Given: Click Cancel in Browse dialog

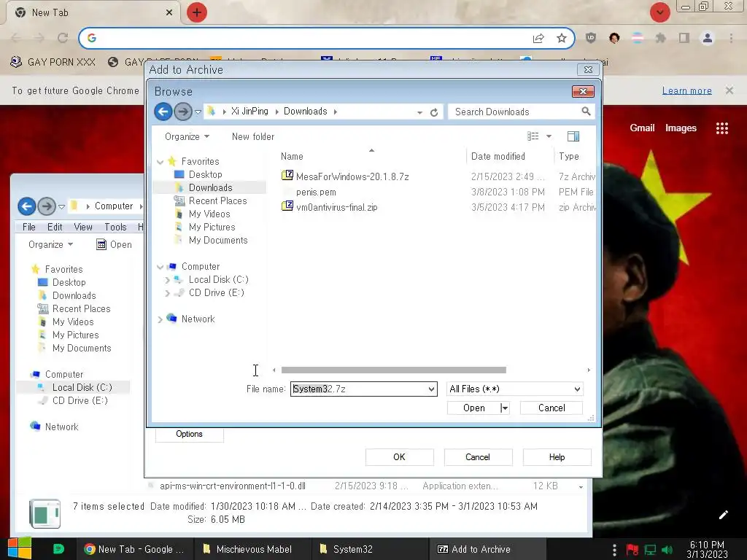Looking at the screenshot, I should [x=551, y=408].
